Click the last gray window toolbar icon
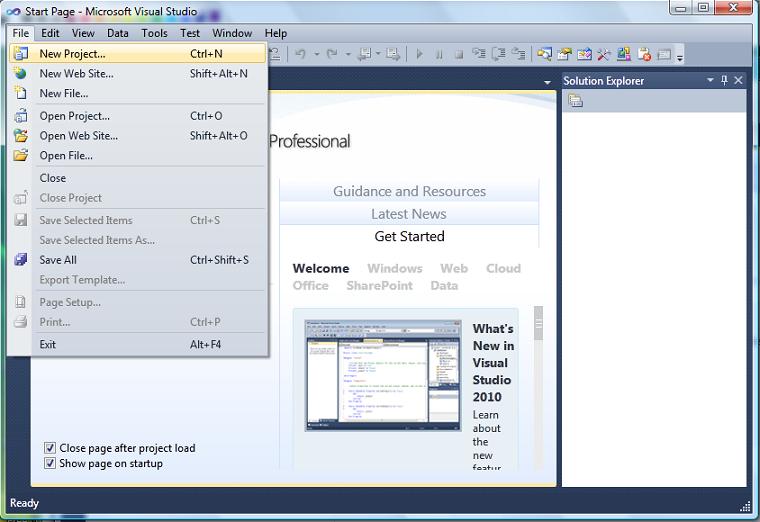The image size is (760, 522). 664,54
